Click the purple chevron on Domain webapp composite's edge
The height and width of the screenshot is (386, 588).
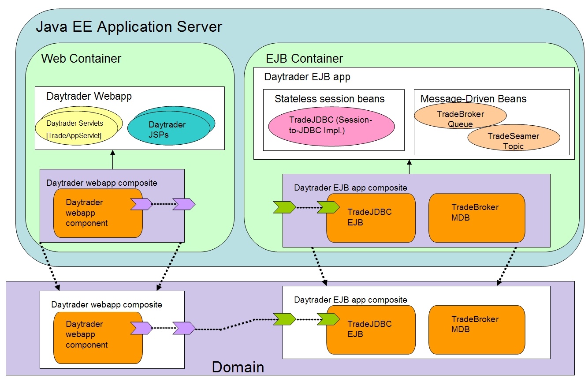184,328
